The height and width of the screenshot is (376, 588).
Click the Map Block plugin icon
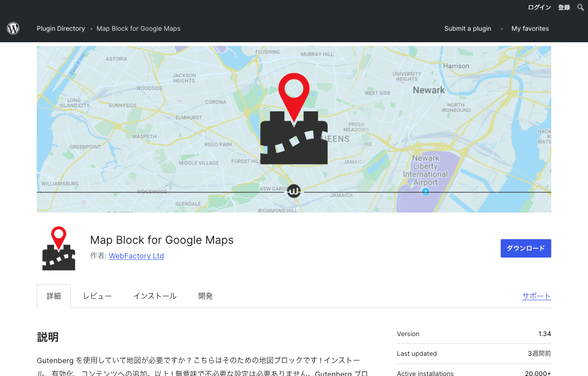[59, 248]
